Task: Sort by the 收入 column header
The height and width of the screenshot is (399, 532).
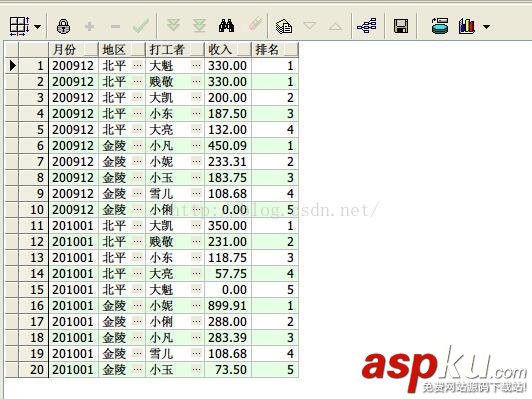Action: 228,50
